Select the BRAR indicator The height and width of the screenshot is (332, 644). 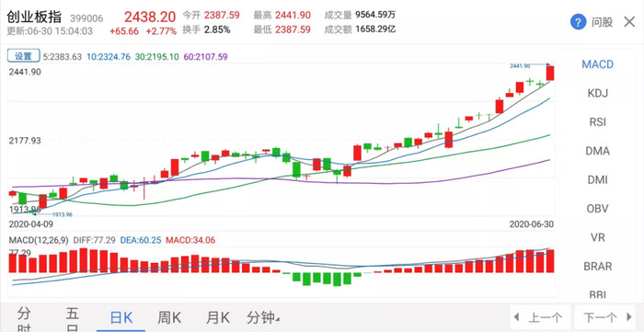tap(598, 267)
